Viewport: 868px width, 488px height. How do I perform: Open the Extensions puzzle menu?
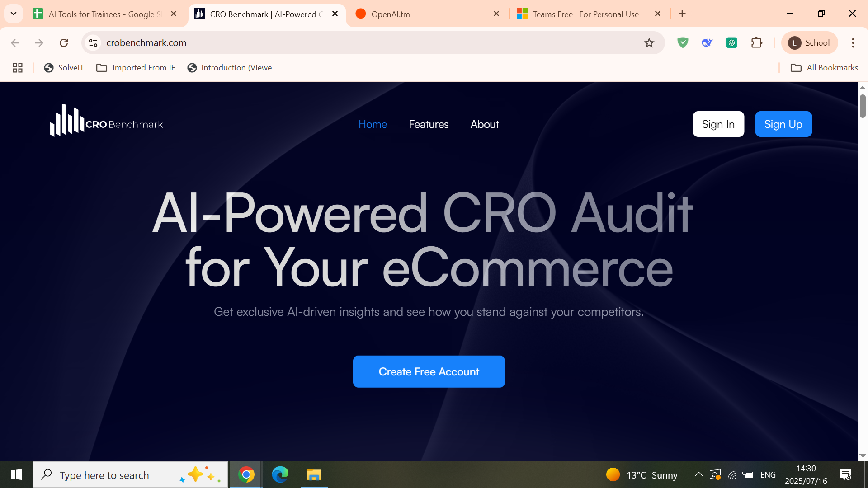coord(757,43)
